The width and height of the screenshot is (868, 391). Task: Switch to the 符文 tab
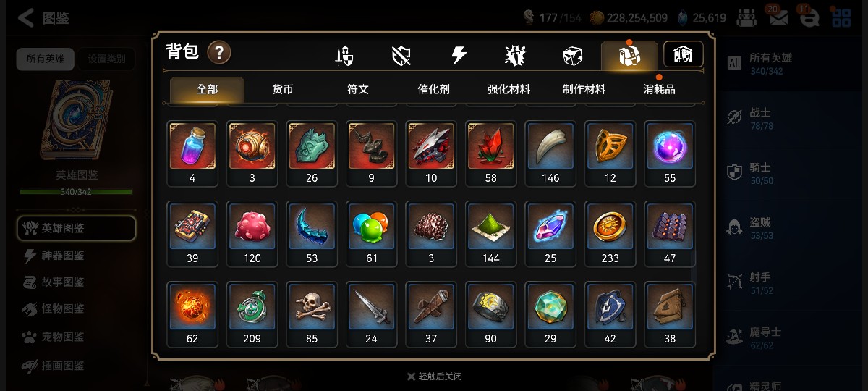click(x=358, y=90)
